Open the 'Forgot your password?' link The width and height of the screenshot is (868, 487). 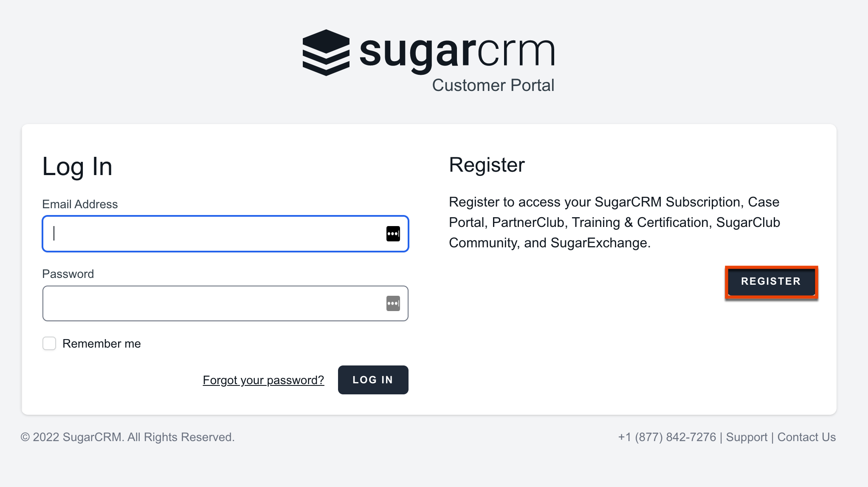click(x=263, y=380)
